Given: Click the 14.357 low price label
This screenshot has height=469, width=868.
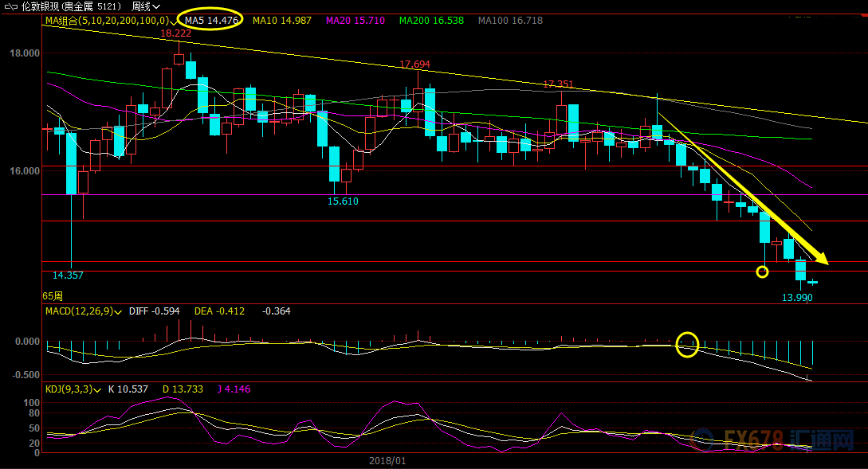Looking at the screenshot, I should pyautogui.click(x=68, y=276).
